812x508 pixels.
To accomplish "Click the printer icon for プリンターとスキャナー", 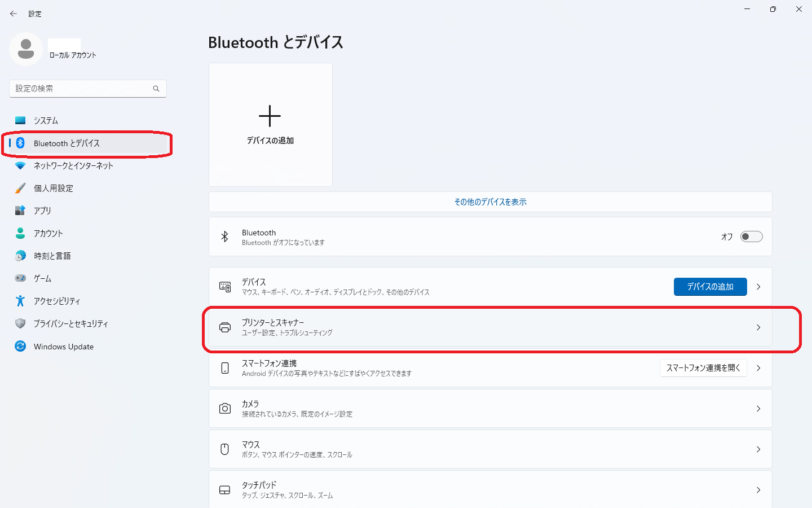I will pos(225,327).
